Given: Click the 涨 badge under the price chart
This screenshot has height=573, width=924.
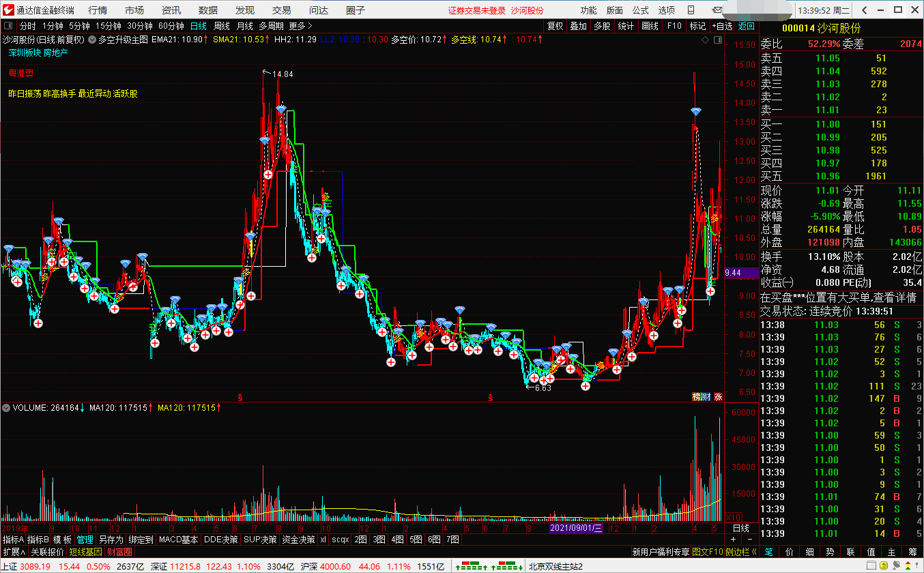Looking at the screenshot, I should click(718, 396).
